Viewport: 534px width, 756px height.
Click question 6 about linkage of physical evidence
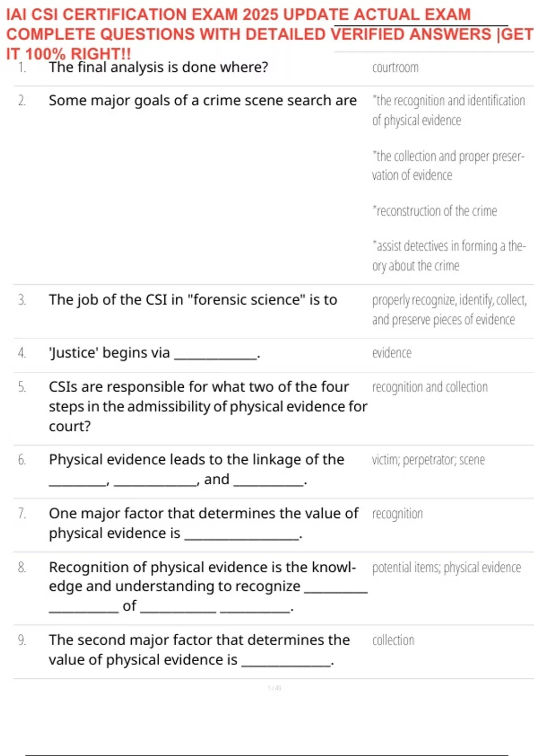(x=196, y=469)
